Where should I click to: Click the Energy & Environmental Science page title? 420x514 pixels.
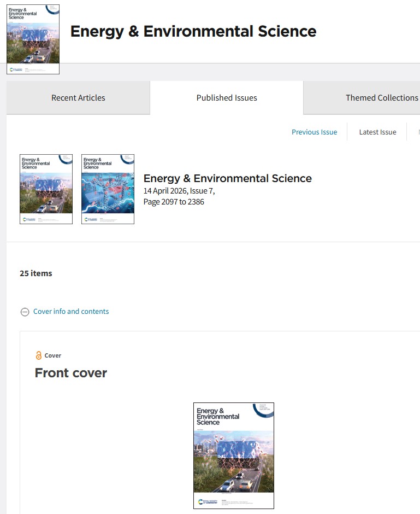click(193, 32)
